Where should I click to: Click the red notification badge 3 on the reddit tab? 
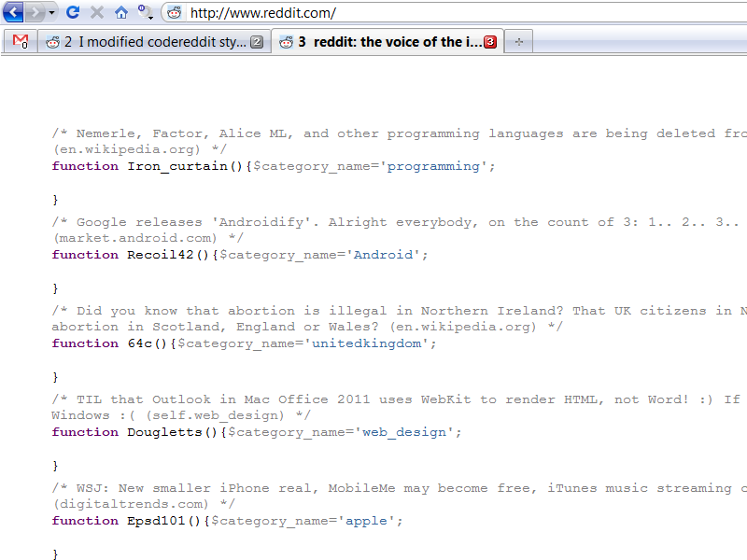tap(489, 40)
